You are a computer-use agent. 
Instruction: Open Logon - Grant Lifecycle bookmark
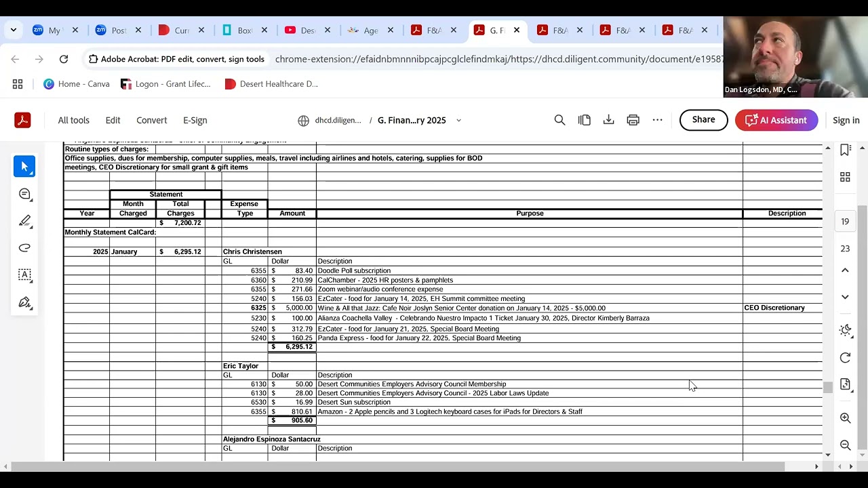coord(165,84)
